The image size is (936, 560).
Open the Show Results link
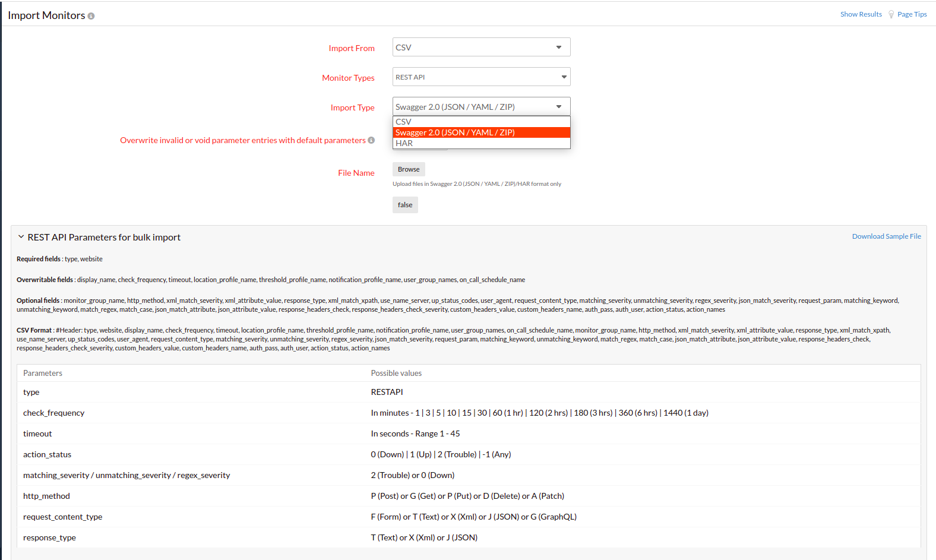point(861,14)
